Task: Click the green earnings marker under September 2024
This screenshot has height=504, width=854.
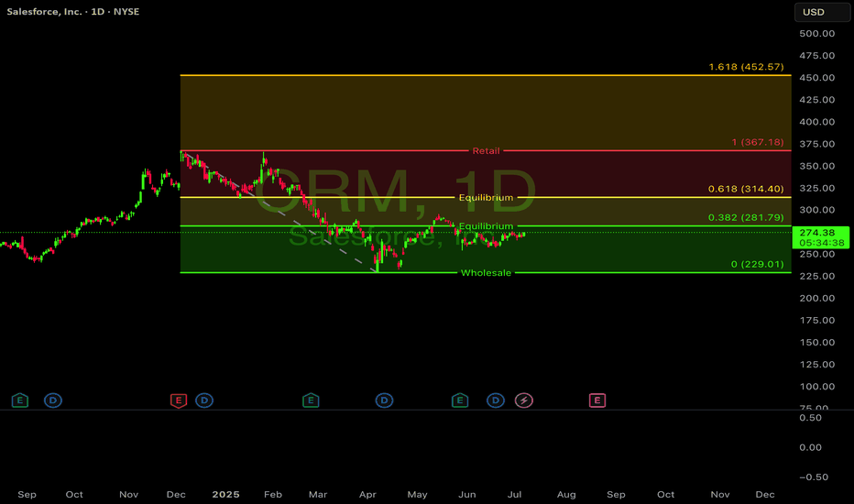Action: tap(20, 400)
